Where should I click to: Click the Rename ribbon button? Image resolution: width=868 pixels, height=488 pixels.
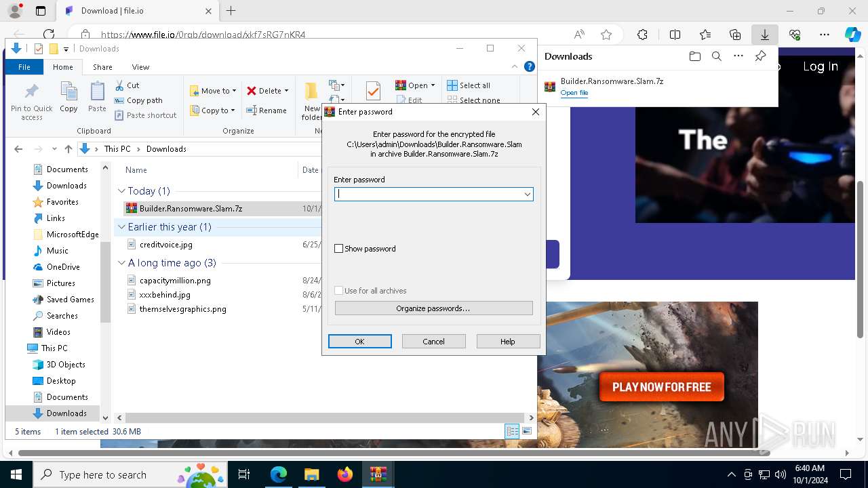tap(266, 110)
